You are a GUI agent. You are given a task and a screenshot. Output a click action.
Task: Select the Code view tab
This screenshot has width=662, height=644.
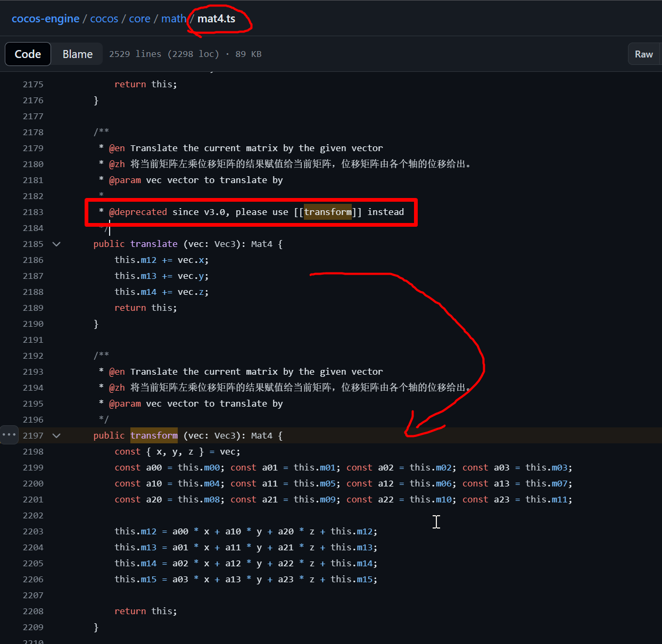coord(28,54)
